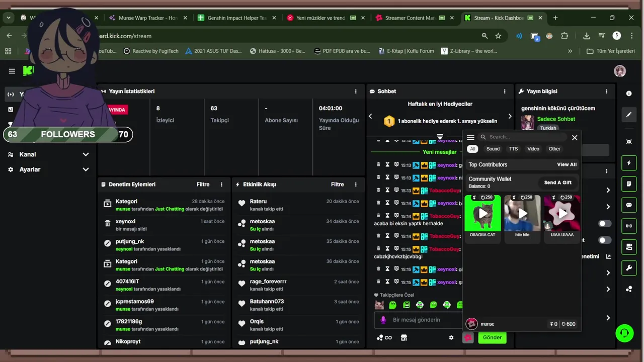Image resolution: width=644 pixels, height=362 pixels.
Task: Play the UIAA UIAAA reward clip
Action: (562, 213)
